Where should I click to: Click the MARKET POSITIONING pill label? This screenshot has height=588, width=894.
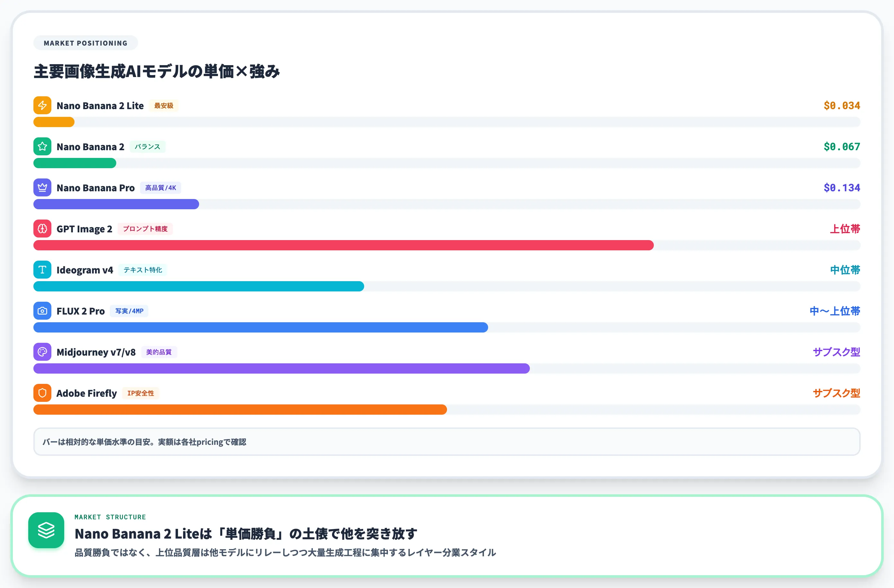[x=86, y=43]
